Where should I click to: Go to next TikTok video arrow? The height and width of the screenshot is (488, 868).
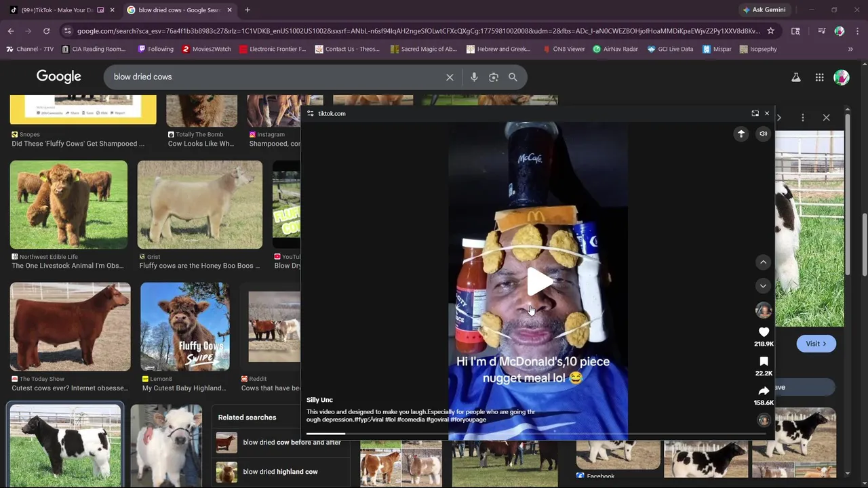point(763,286)
